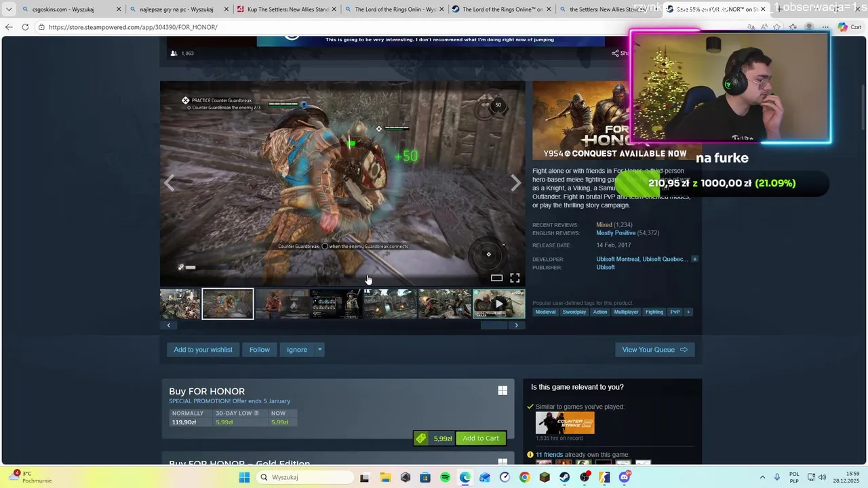Select the Swordplay tag
This screenshot has width=868, height=488.
(x=574, y=312)
